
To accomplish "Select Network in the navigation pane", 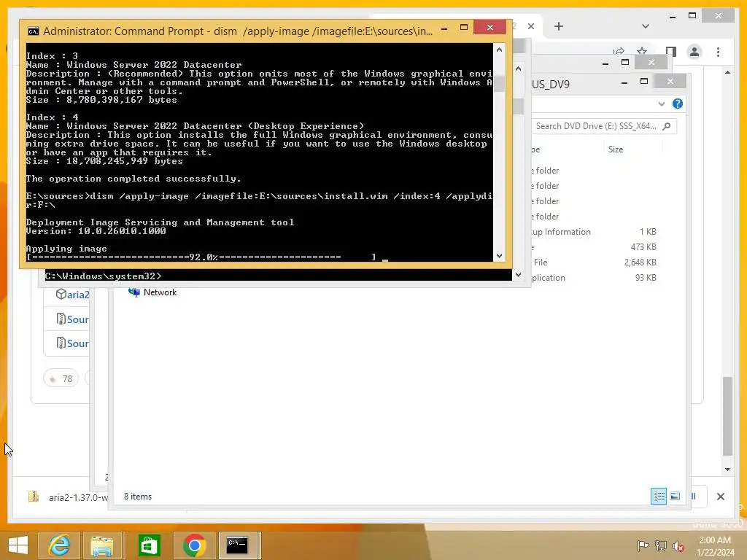I will tap(152, 292).
